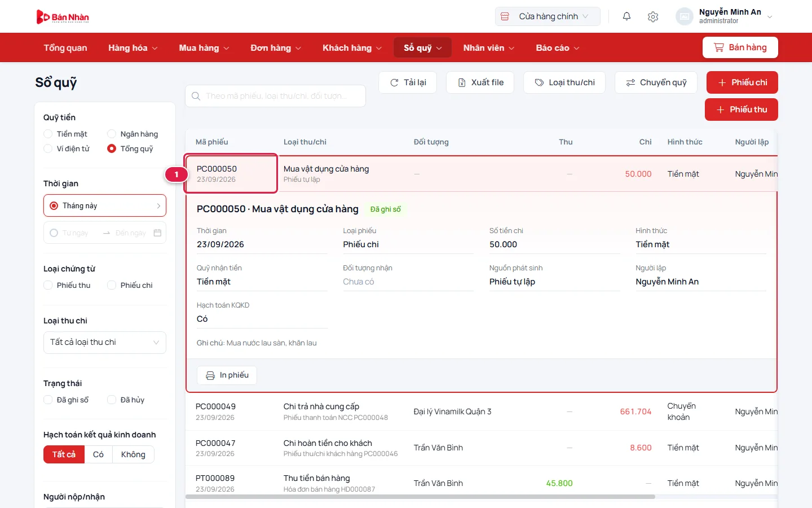Check the Phiếu chi voucher type
Viewport: 812px width, 508px height.
(x=112, y=285)
